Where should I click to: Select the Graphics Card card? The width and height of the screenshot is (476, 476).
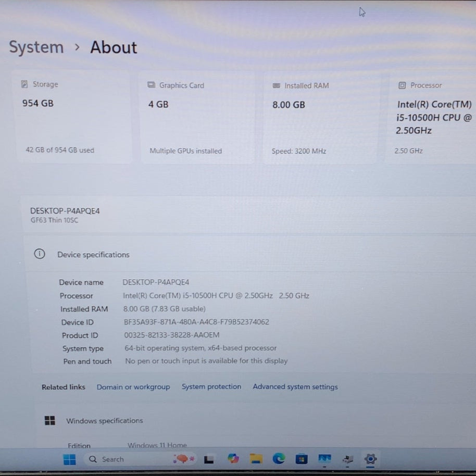pyautogui.click(x=198, y=118)
